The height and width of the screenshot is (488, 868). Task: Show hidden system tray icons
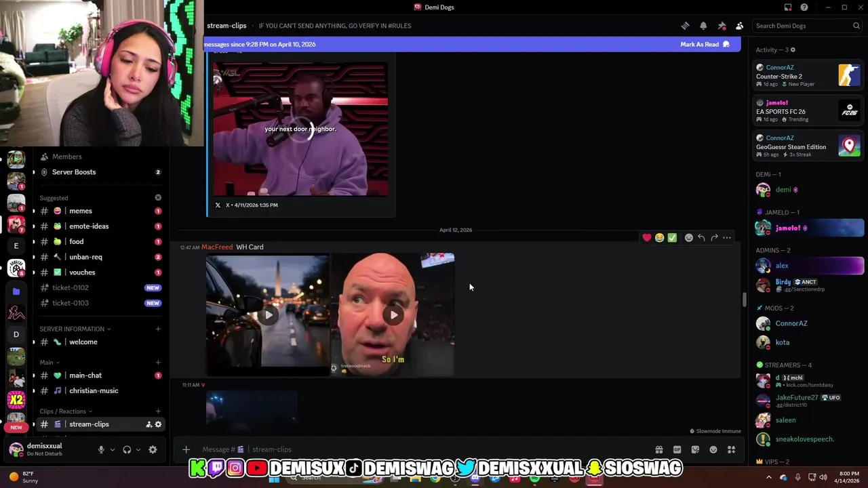point(768,477)
